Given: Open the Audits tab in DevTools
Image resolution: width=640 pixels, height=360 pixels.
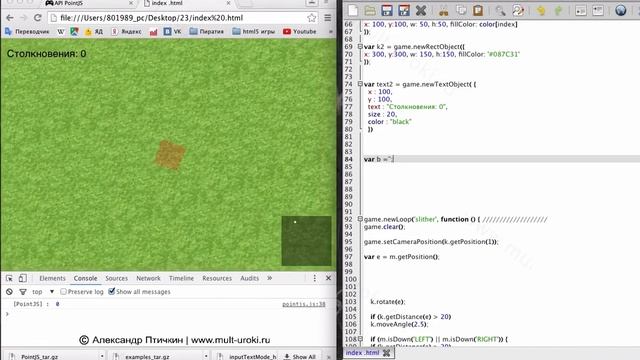Looking at the screenshot, I should coord(249,278).
